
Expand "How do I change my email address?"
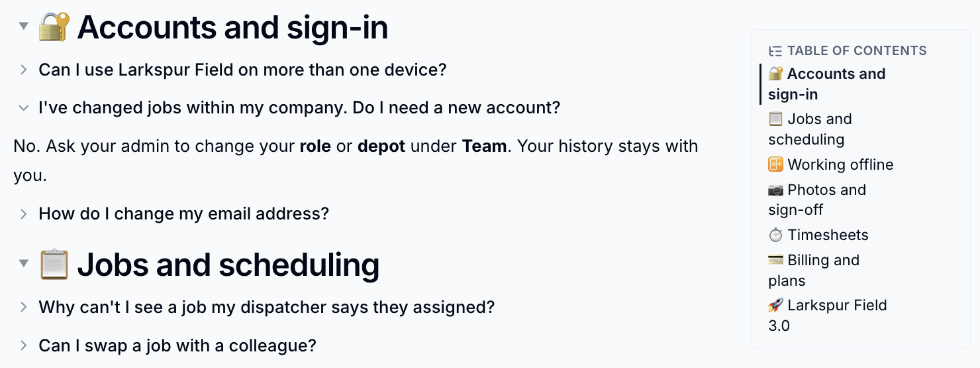[23, 214]
